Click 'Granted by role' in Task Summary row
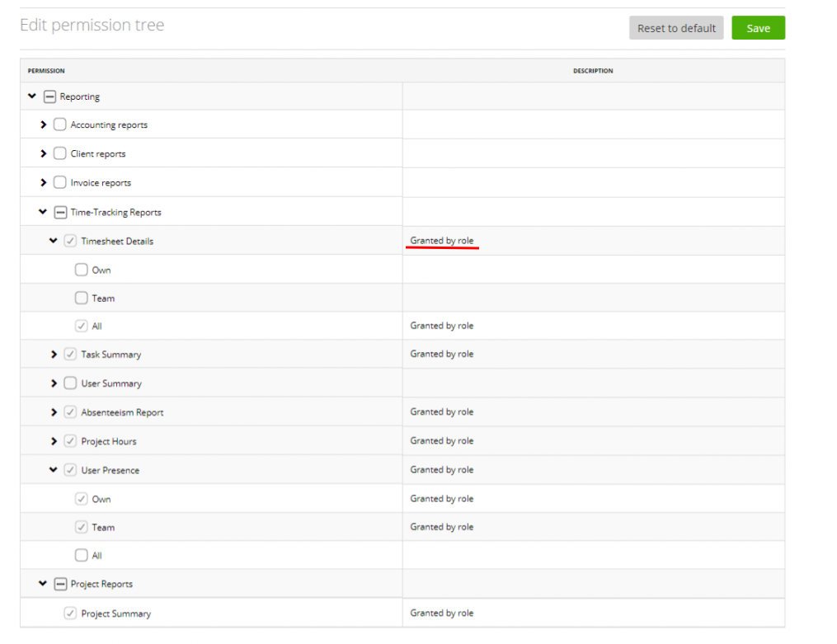This screenshot has width=837, height=644. [442, 354]
